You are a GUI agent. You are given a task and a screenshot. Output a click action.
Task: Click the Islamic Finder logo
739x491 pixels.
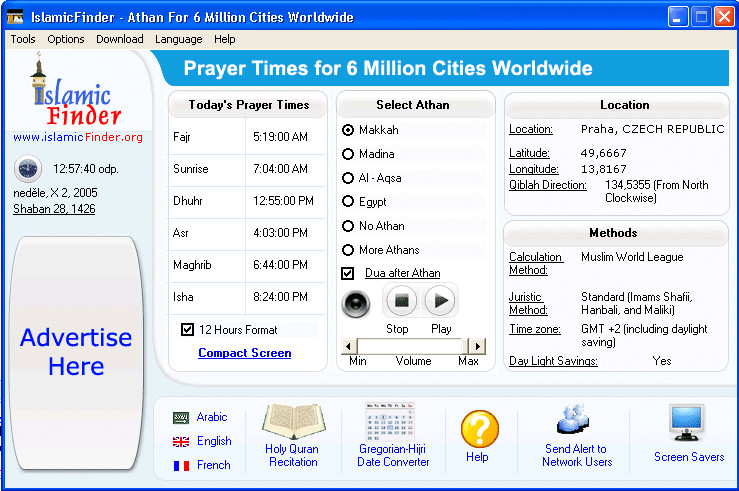point(76,90)
